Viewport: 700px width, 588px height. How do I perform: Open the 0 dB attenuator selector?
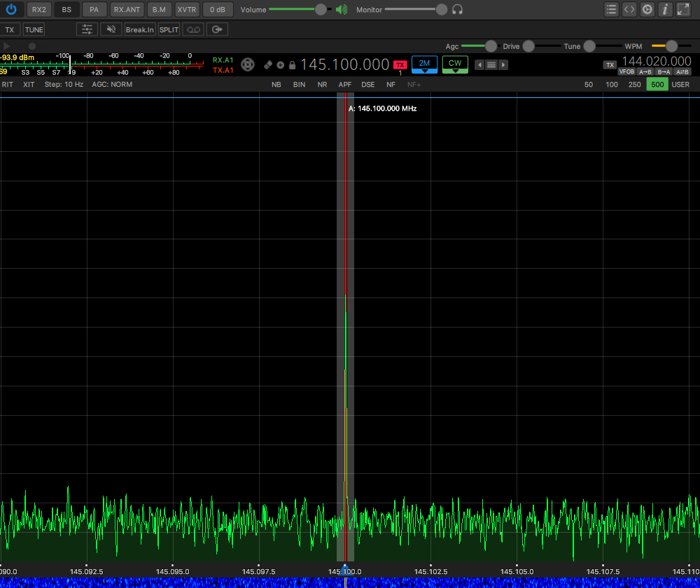point(218,9)
